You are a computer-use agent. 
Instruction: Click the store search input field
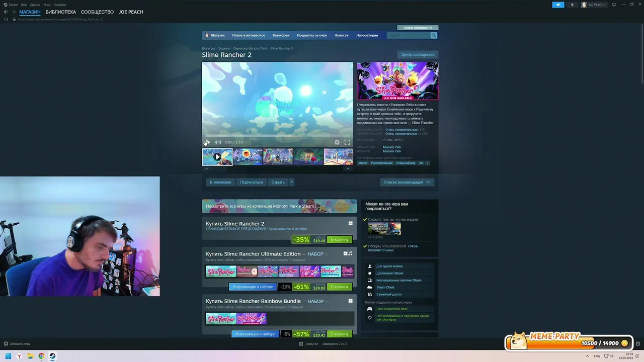409,35
